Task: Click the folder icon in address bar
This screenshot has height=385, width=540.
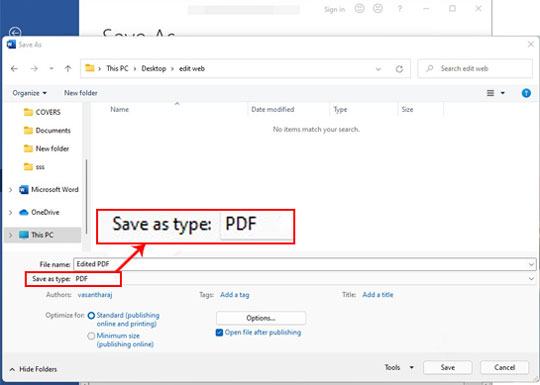Action: coord(90,68)
